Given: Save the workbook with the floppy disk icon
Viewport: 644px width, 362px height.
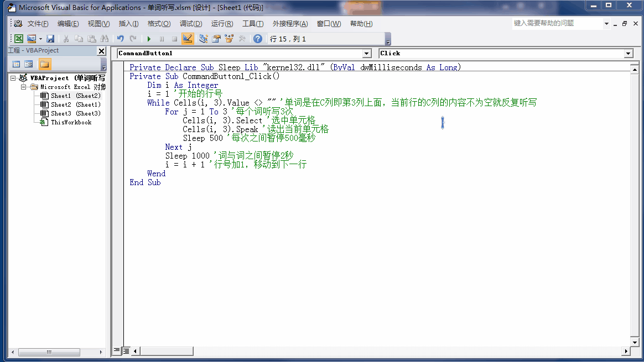Looking at the screenshot, I should pos(50,39).
